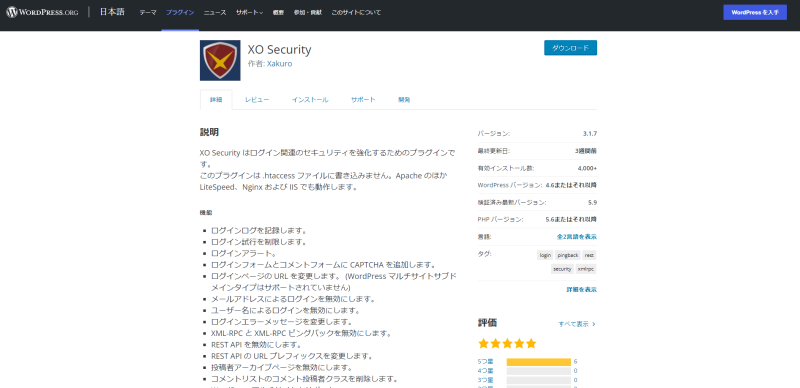Click the rest tag
This screenshot has width=800, height=388.
[589, 255]
